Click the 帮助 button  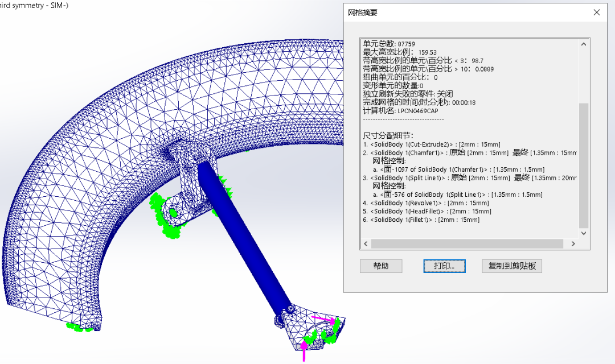(x=381, y=266)
